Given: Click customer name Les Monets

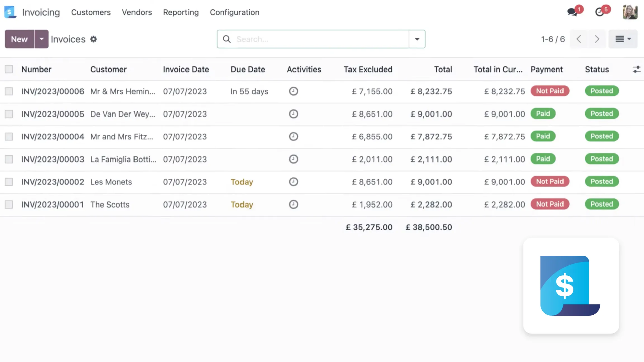Looking at the screenshot, I should 111,182.
